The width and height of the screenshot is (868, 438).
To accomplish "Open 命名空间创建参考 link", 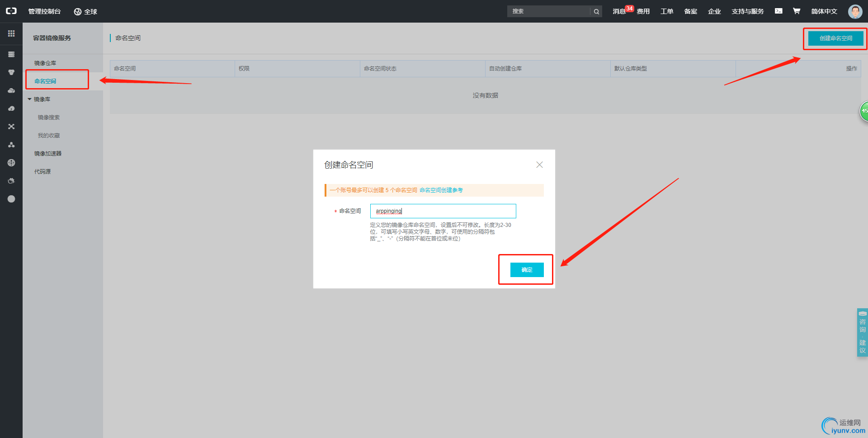I will 441,190.
